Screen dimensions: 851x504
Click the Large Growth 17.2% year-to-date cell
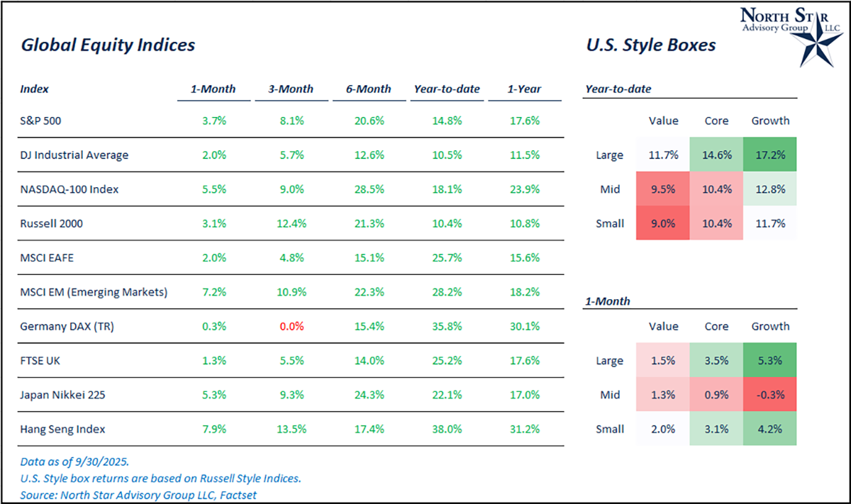pyautogui.click(x=770, y=155)
